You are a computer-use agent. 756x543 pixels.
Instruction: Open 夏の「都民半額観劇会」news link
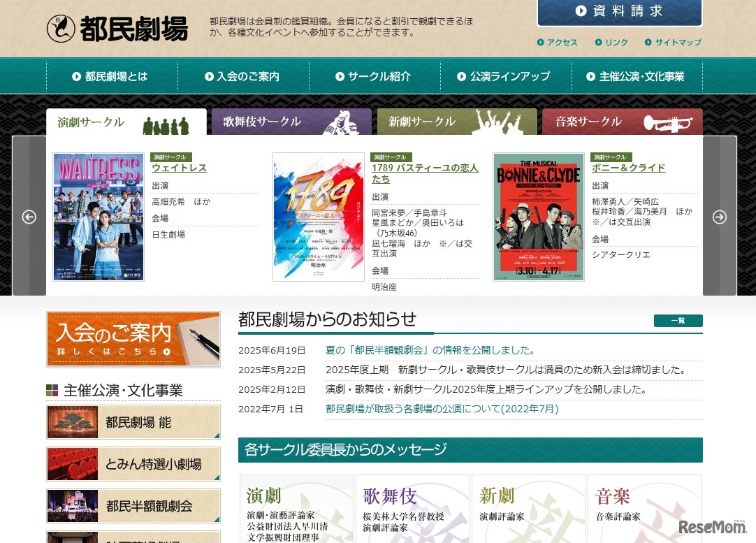click(x=432, y=350)
